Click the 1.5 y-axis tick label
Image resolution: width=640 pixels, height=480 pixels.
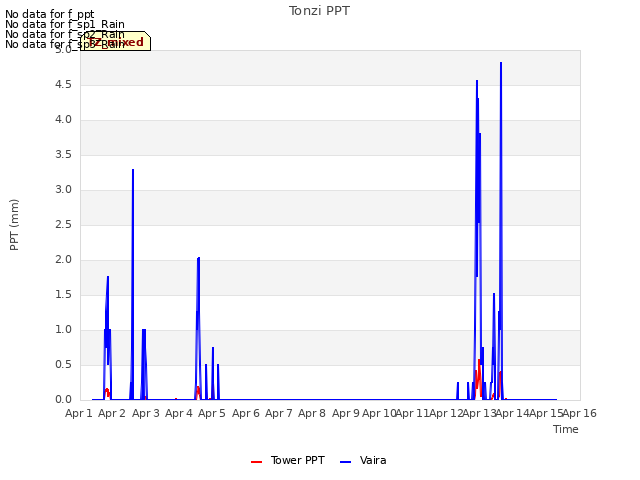click(63, 295)
